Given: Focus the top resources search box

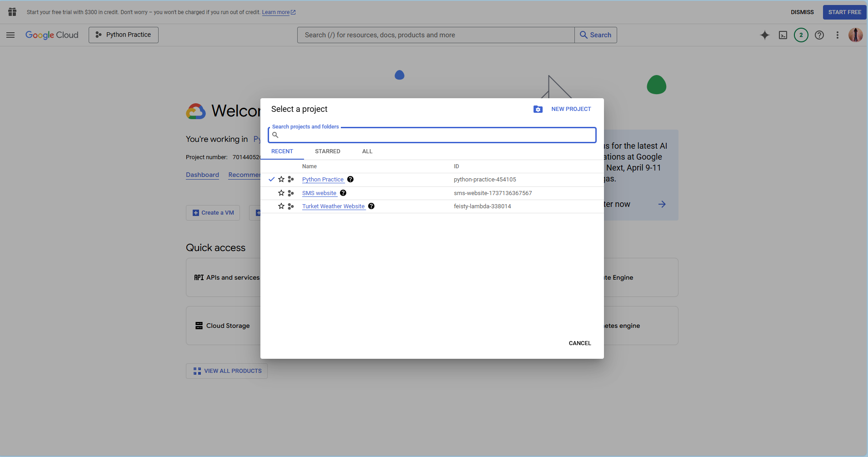Looking at the screenshot, I should coord(436,35).
